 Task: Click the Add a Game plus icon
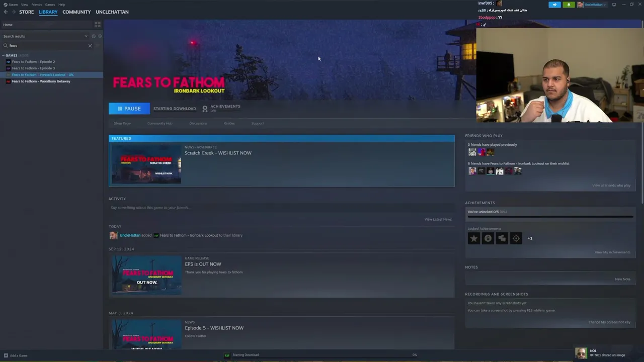tap(6, 355)
